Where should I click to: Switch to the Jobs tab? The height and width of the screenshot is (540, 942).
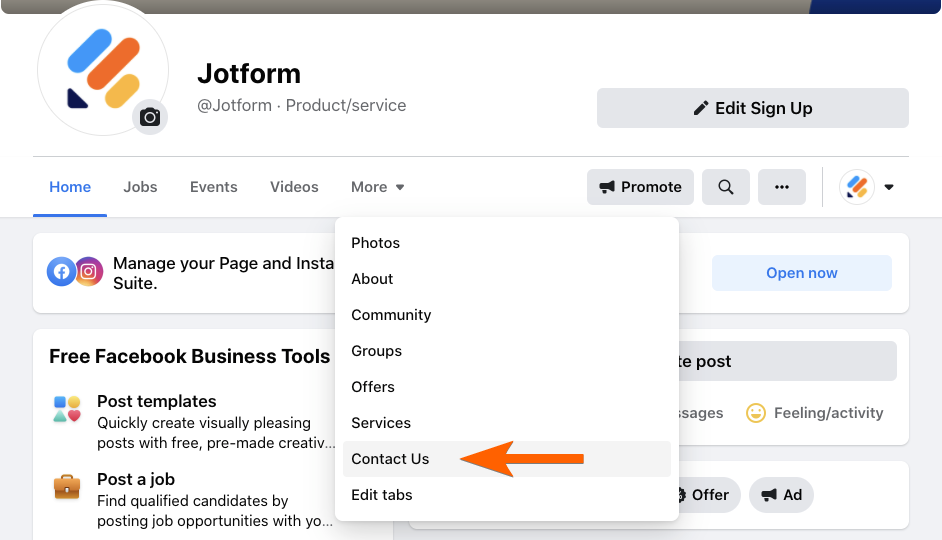click(x=140, y=187)
